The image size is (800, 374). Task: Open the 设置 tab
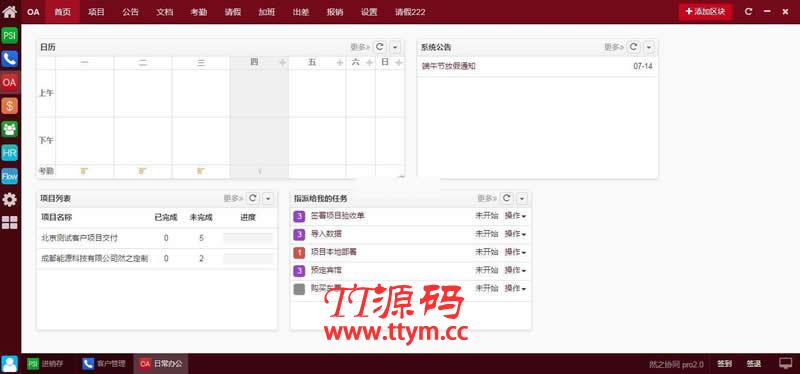[369, 12]
